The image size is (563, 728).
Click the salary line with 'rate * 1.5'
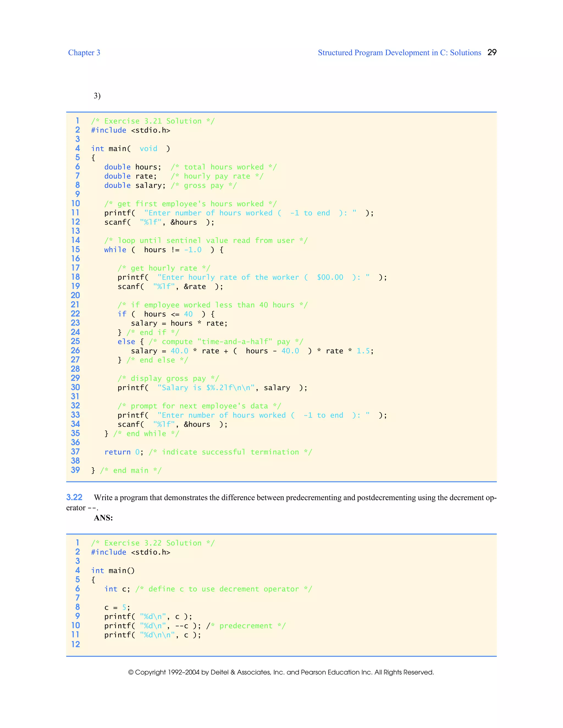point(252,351)
